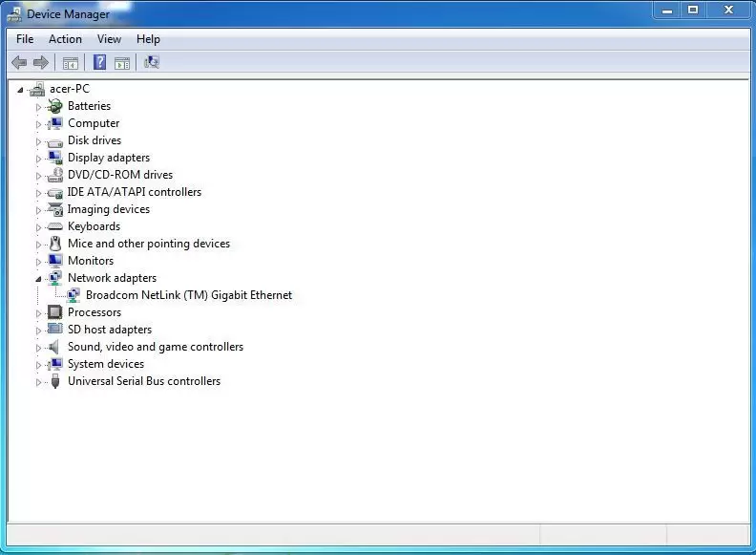The image size is (756, 555).
Task: Click the IDE ATA/ATAPI controllers icon
Action: point(55,193)
